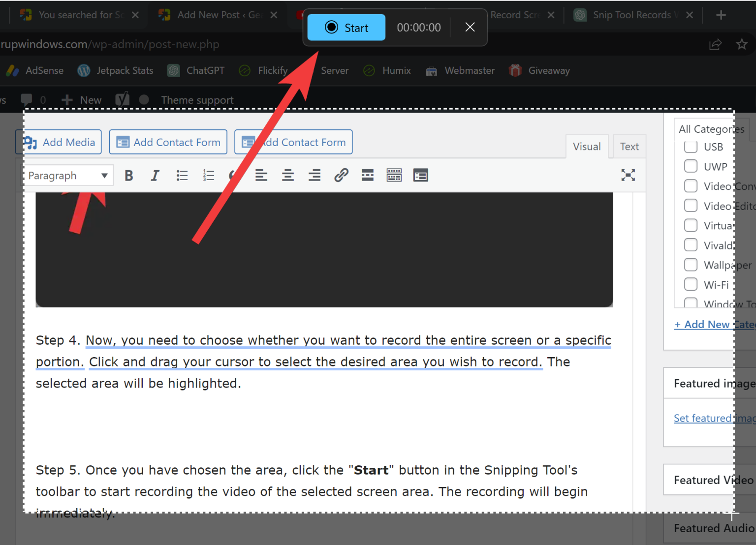This screenshot has height=545, width=756.
Task: Expand the Featured image panel
Action: pyautogui.click(x=713, y=383)
